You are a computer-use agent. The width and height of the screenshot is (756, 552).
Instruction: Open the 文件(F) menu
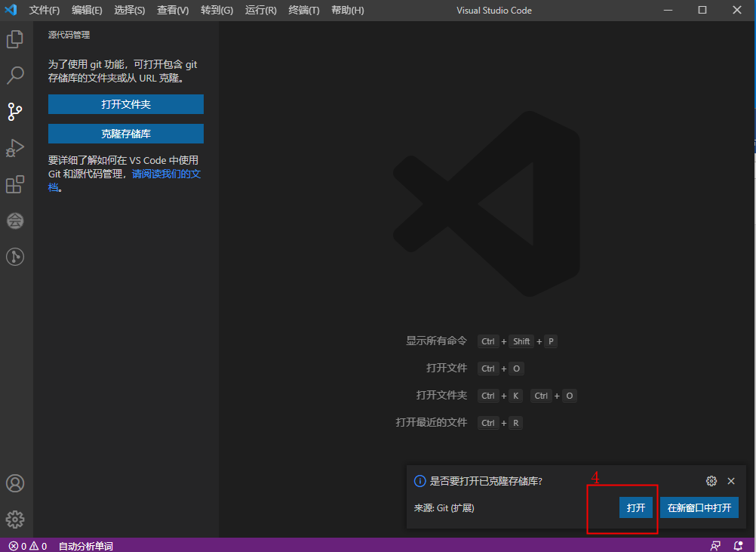click(x=45, y=10)
